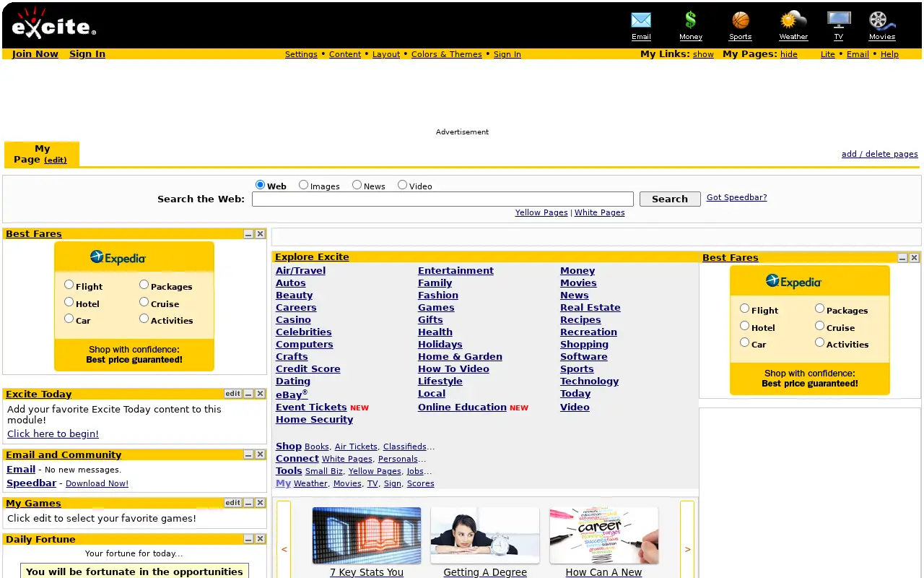Screen dimensions: 924x578
Task: Close the Excite Today module
Action: pos(260,394)
